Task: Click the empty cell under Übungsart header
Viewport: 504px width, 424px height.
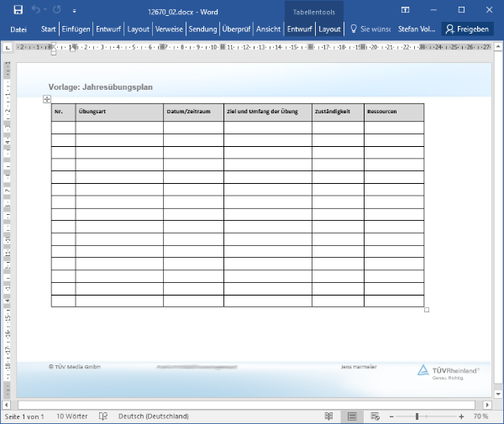Action: click(x=119, y=128)
